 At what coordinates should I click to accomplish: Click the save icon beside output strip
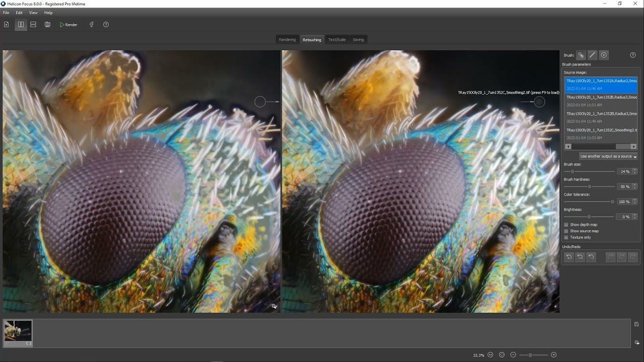point(636,324)
